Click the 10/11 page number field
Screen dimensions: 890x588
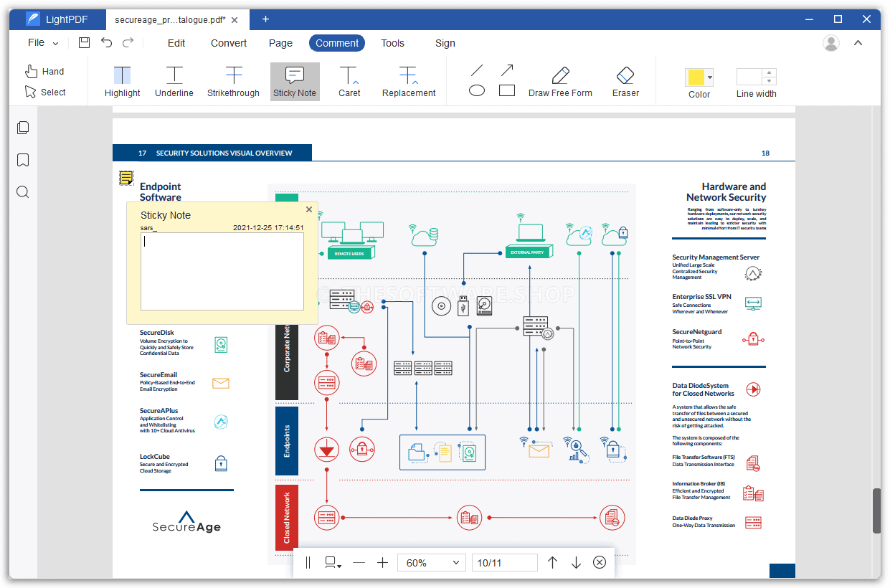504,563
